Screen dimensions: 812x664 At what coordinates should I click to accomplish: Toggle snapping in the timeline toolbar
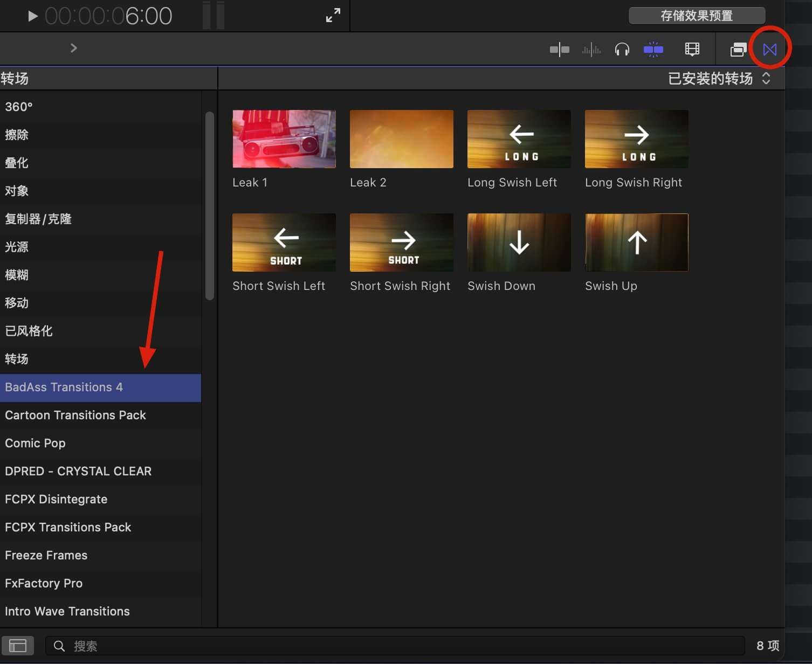[653, 50]
